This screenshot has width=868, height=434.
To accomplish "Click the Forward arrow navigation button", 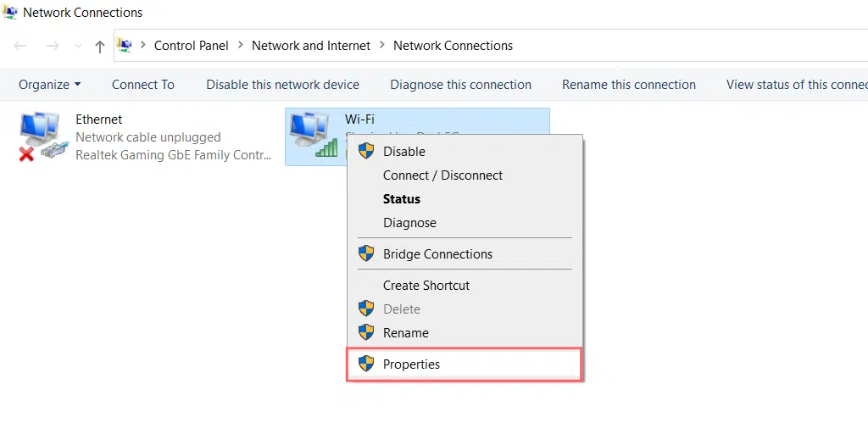I will pyautogui.click(x=51, y=47).
